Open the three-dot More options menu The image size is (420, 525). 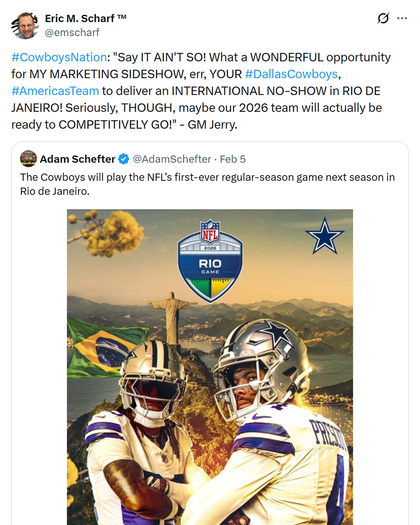point(402,19)
